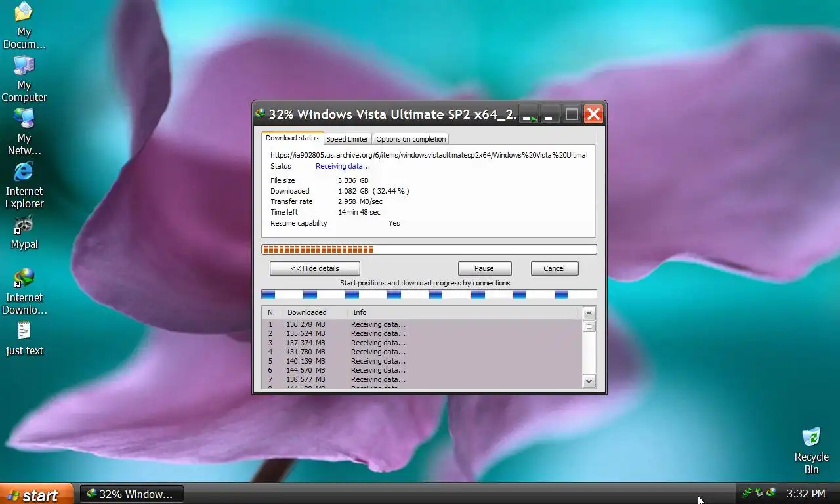Open the Options on completion tab

(x=411, y=139)
